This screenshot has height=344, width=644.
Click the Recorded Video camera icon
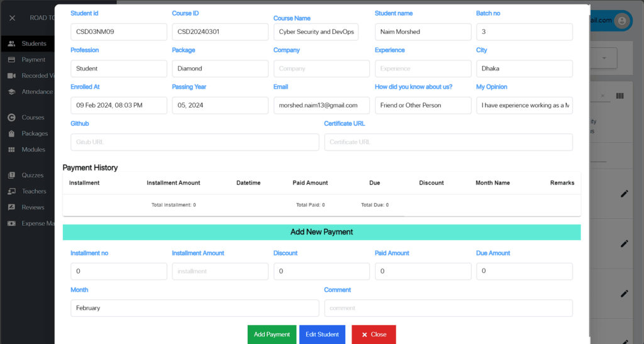[11, 75]
